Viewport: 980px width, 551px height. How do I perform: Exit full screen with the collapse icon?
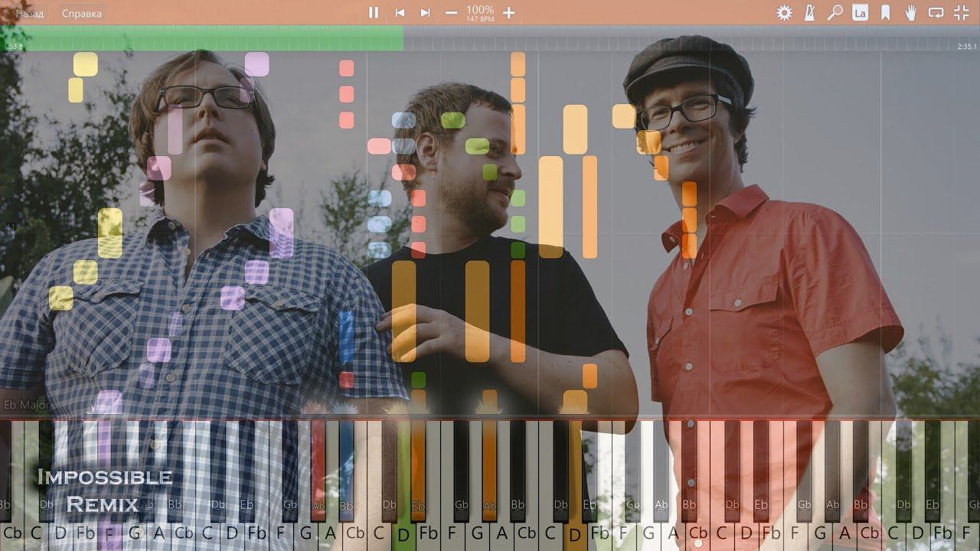pyautogui.click(x=961, y=12)
